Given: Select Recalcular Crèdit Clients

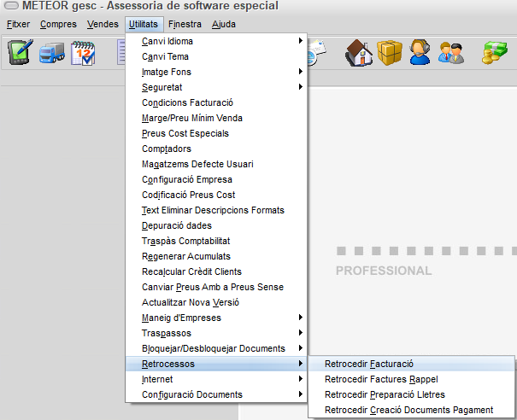Looking at the screenshot, I should point(216,271).
